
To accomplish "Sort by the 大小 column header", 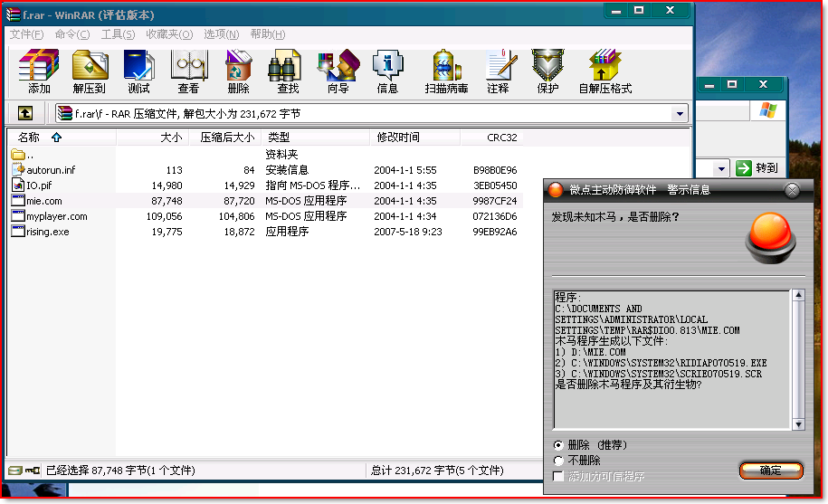I will 153,138.
